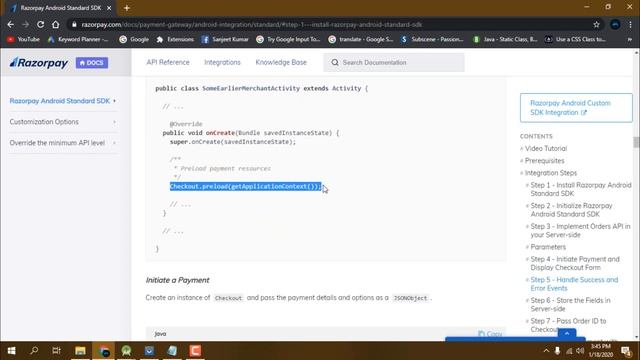Image resolution: width=640 pixels, height=360 pixels.
Task: Open browser home page icon
Action: [56, 24]
